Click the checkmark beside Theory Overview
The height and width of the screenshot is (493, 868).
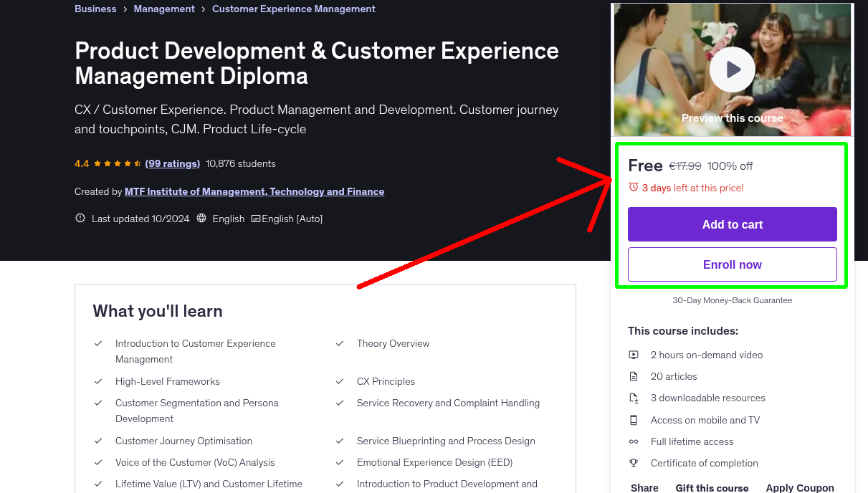coord(340,343)
